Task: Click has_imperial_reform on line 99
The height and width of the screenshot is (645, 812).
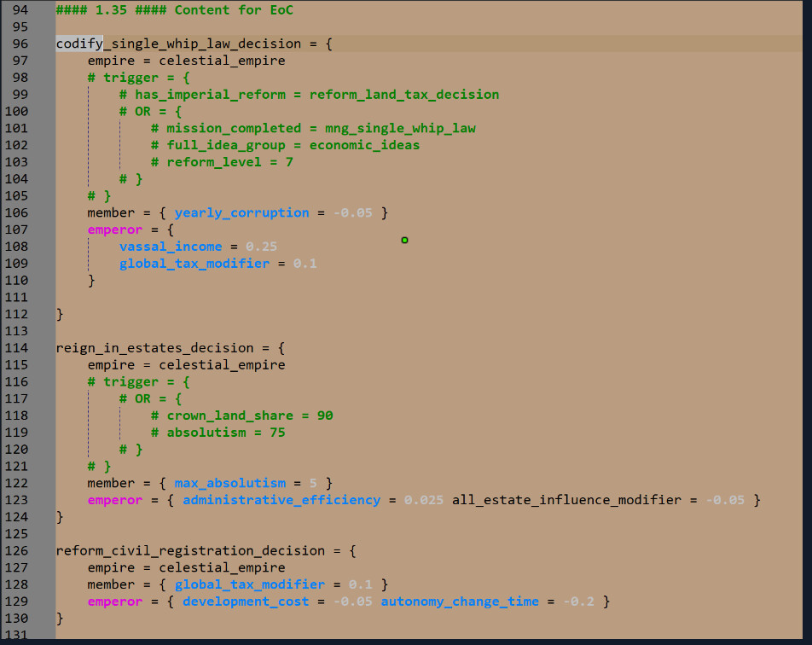Action: [210, 95]
